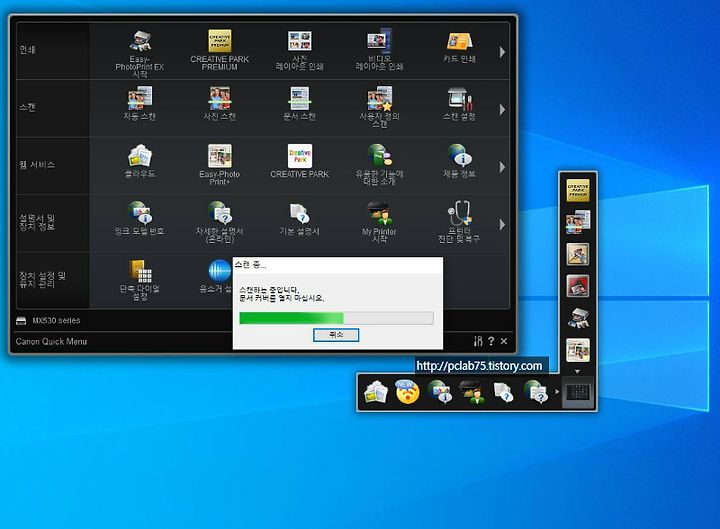Screen dimensions: 720x529
Task: Show more icons below vertical shortcut bar
Action: 578,371
